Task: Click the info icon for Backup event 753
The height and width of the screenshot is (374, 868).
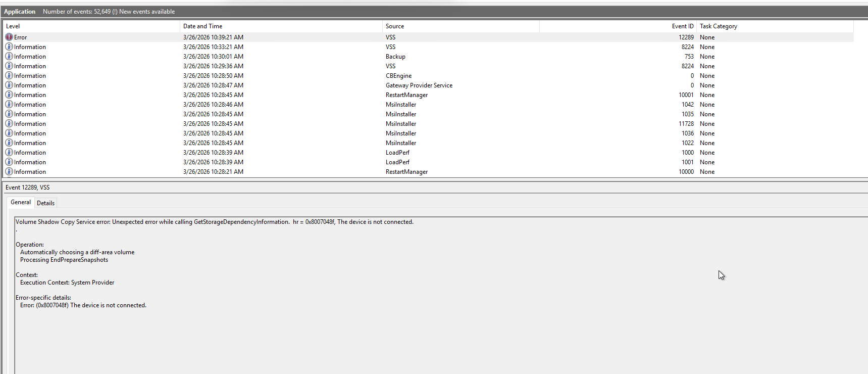Action: (x=9, y=56)
